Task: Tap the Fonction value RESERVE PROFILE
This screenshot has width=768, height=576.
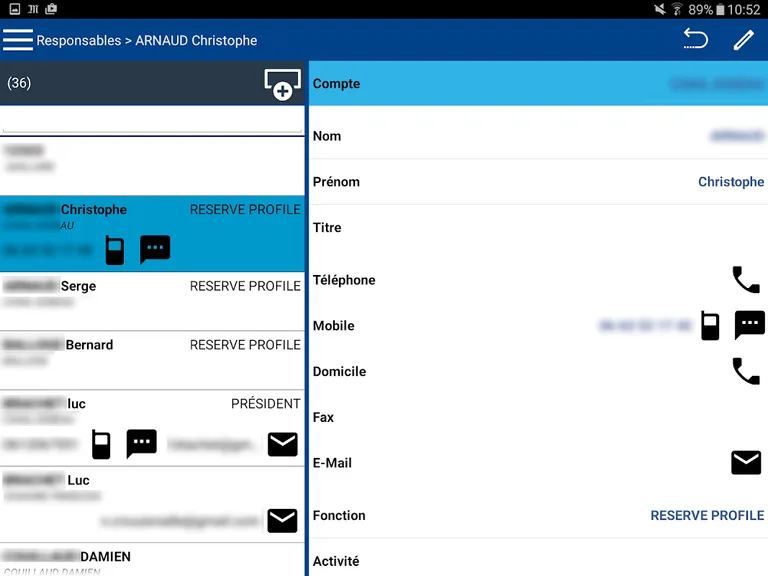Action: coord(707,515)
